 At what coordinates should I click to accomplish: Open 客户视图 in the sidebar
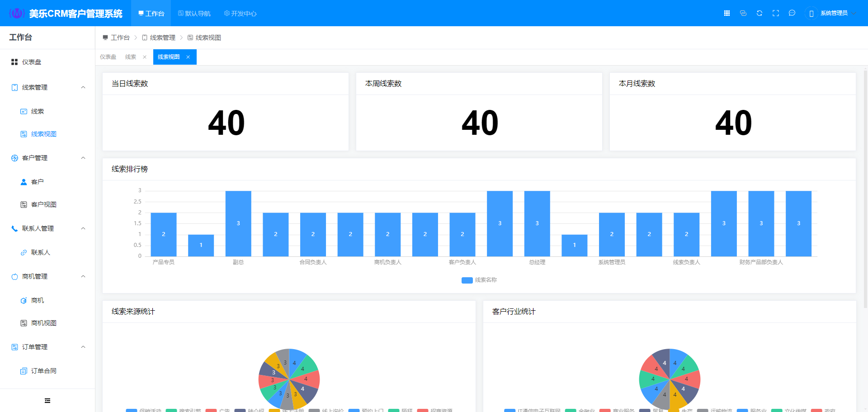pos(43,204)
